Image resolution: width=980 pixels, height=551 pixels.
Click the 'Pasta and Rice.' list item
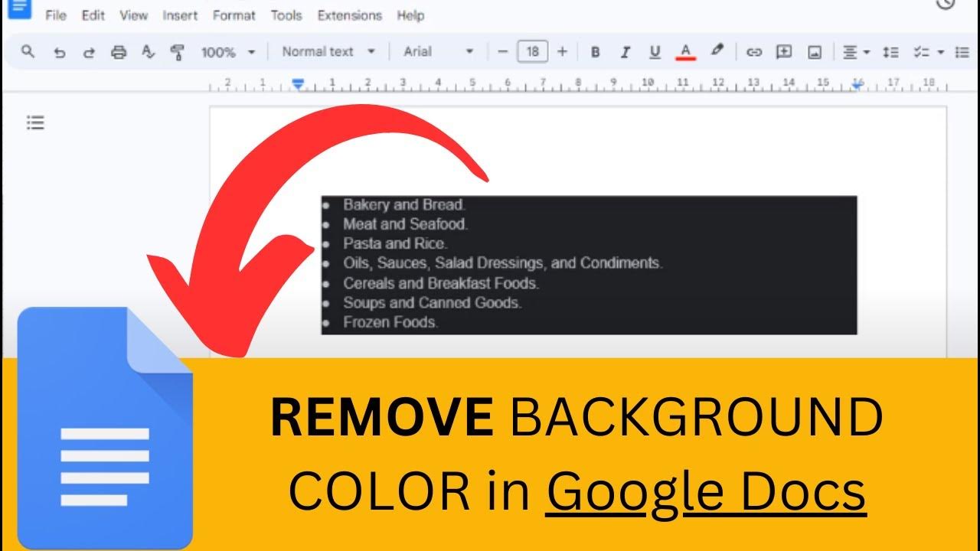coord(395,243)
